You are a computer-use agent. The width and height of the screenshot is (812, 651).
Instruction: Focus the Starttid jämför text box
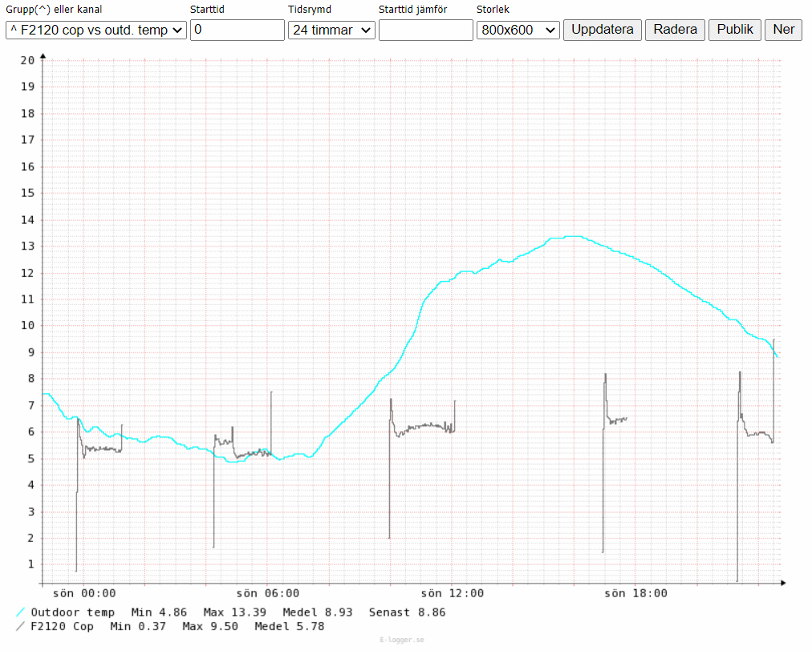pyautogui.click(x=425, y=30)
